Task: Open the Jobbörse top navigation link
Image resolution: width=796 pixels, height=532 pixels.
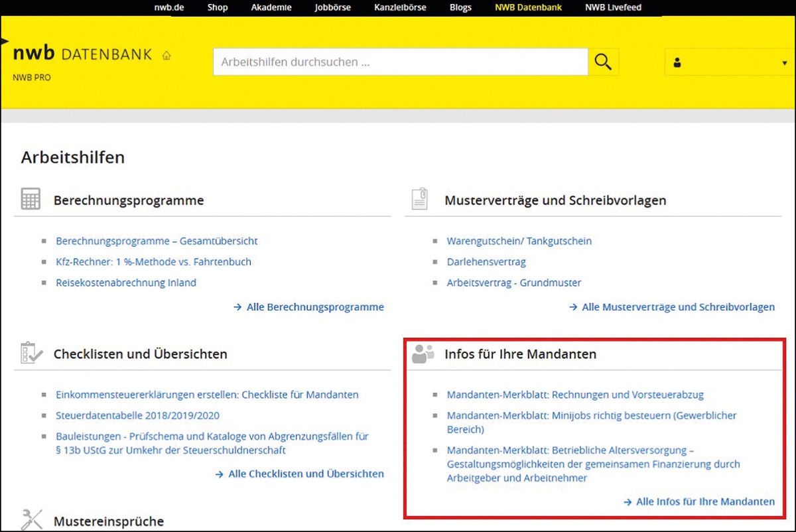Action: click(x=332, y=8)
